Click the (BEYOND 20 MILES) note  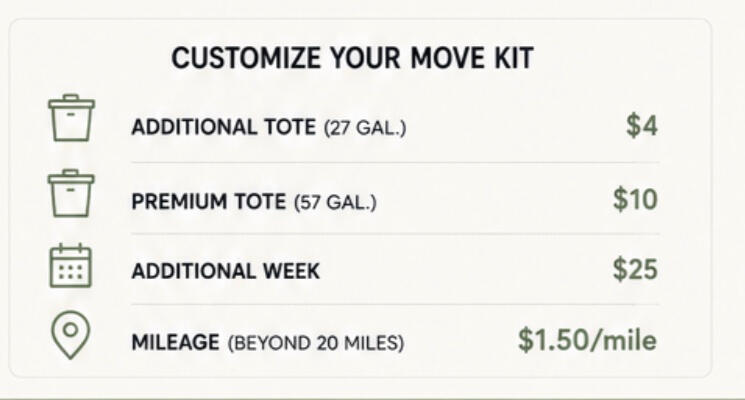(x=316, y=343)
